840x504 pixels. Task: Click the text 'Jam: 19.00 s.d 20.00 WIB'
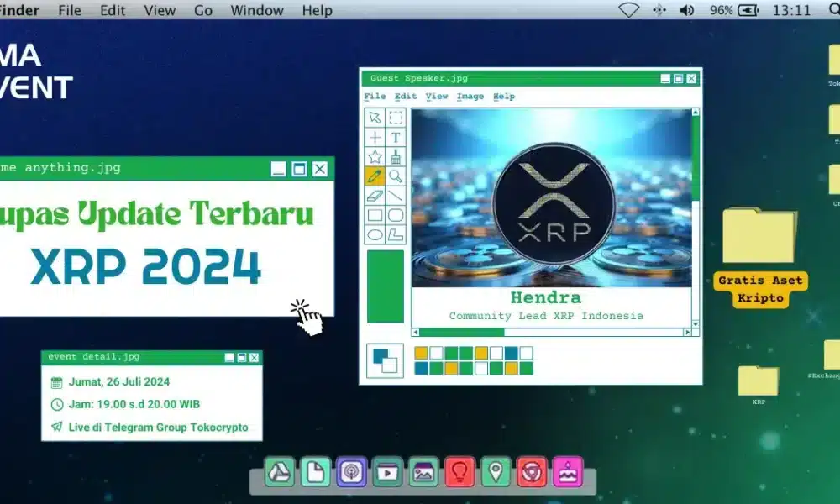point(134,404)
